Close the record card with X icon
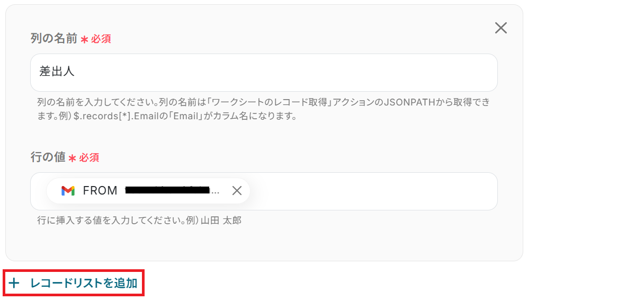644x300 pixels. 500,28
